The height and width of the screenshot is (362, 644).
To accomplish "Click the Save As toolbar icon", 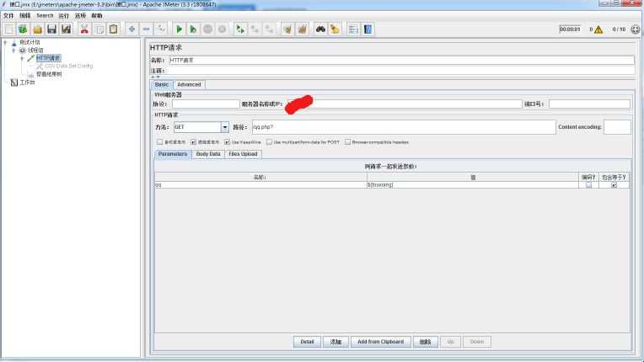I will pyautogui.click(x=66, y=29).
